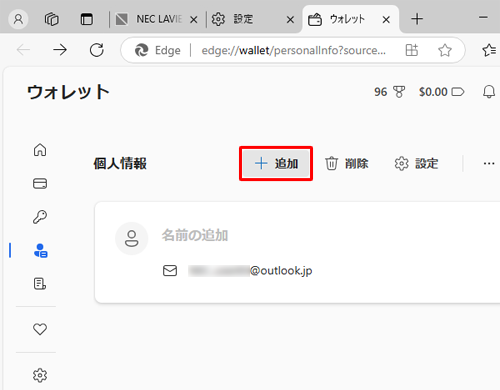
Task: Go forward in browser history
Action: (x=60, y=50)
